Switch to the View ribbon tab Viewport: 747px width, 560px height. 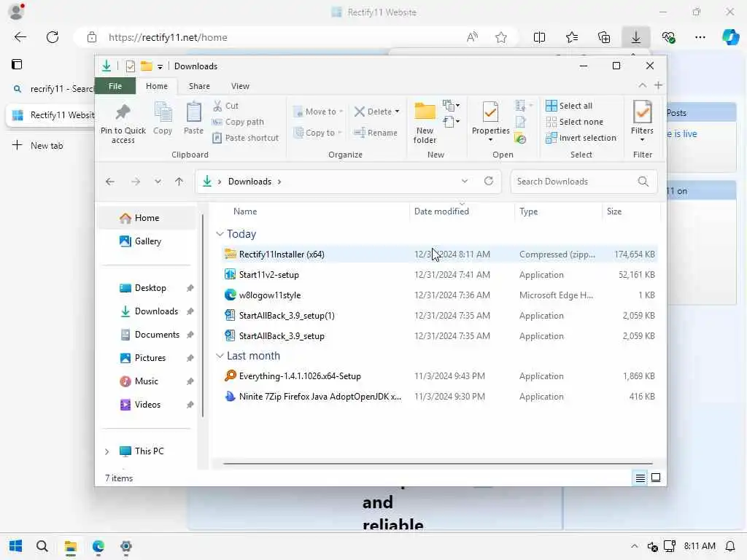tap(240, 86)
